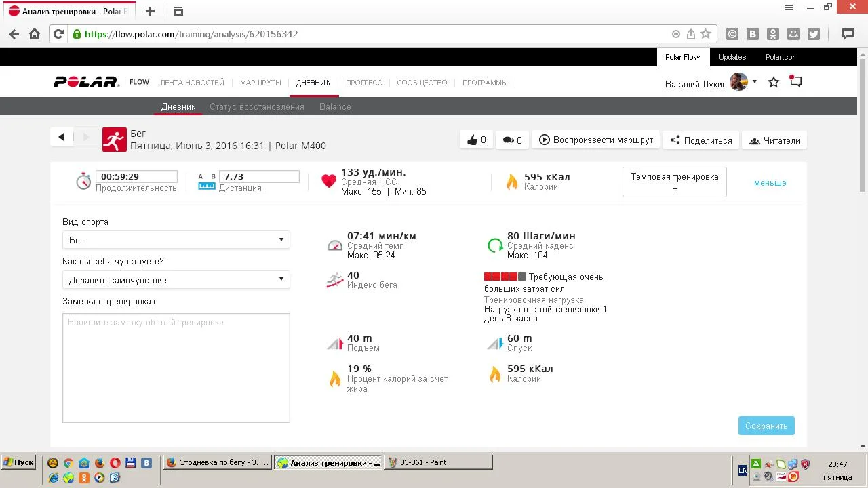This screenshot has height=488, width=868.
Task: Click the red running sport icon
Action: 115,140
